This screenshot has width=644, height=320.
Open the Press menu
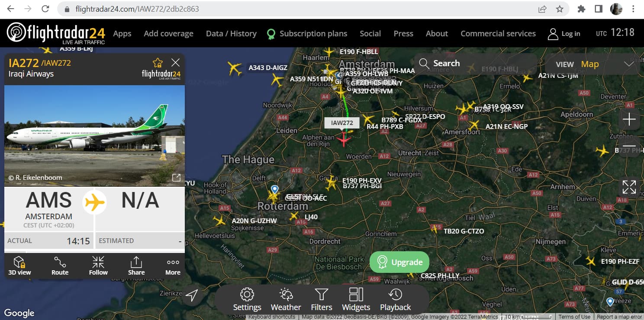point(403,34)
